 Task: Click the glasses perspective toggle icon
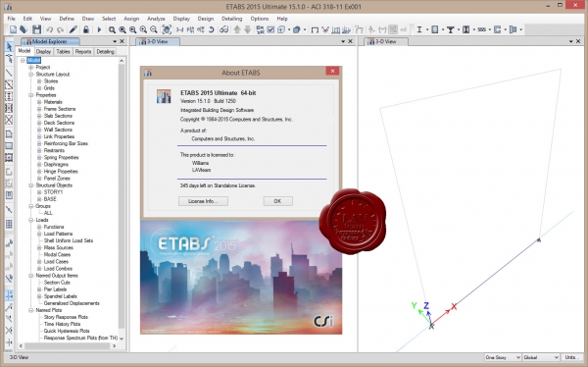[223, 29]
